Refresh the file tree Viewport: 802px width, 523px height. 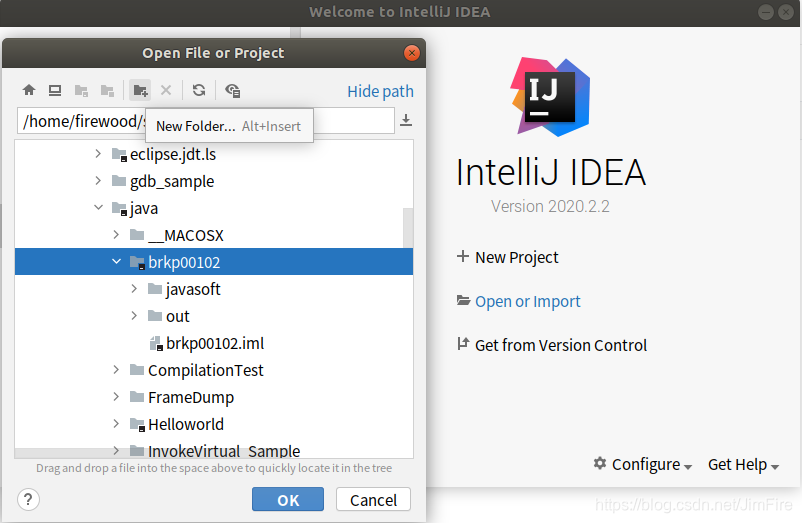(x=199, y=90)
